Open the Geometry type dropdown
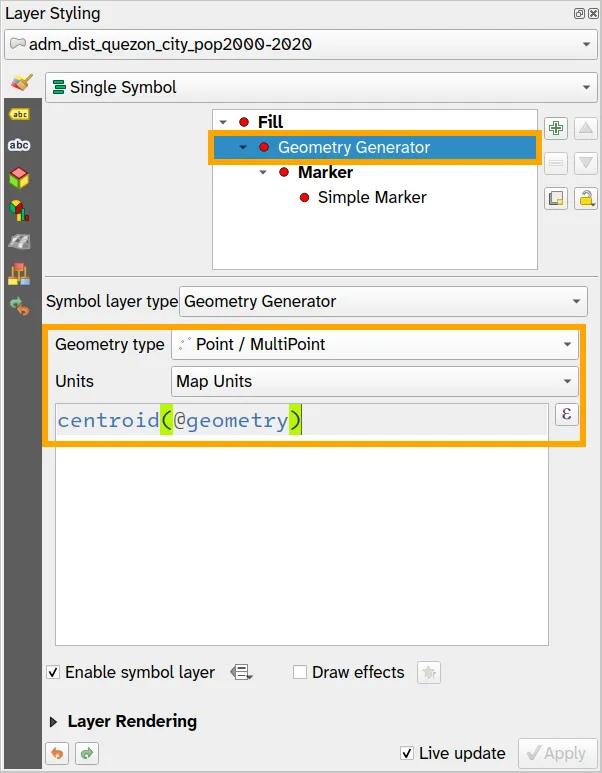 click(375, 345)
